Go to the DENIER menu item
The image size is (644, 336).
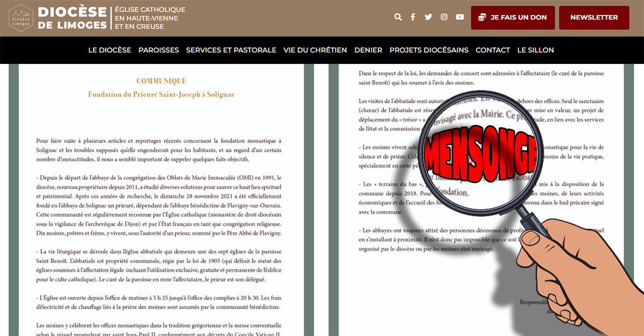click(368, 50)
